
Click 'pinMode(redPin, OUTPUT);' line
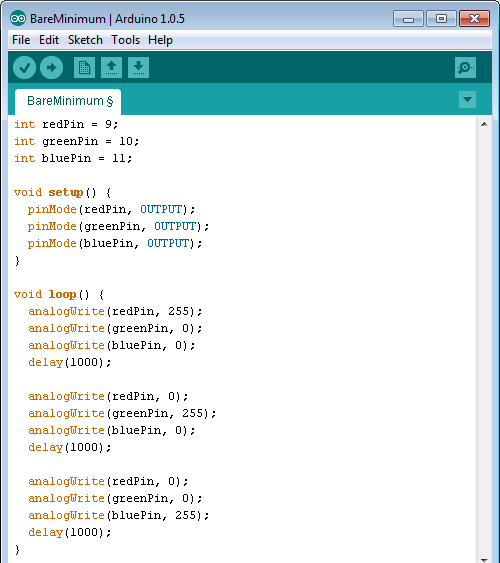[x=112, y=209]
